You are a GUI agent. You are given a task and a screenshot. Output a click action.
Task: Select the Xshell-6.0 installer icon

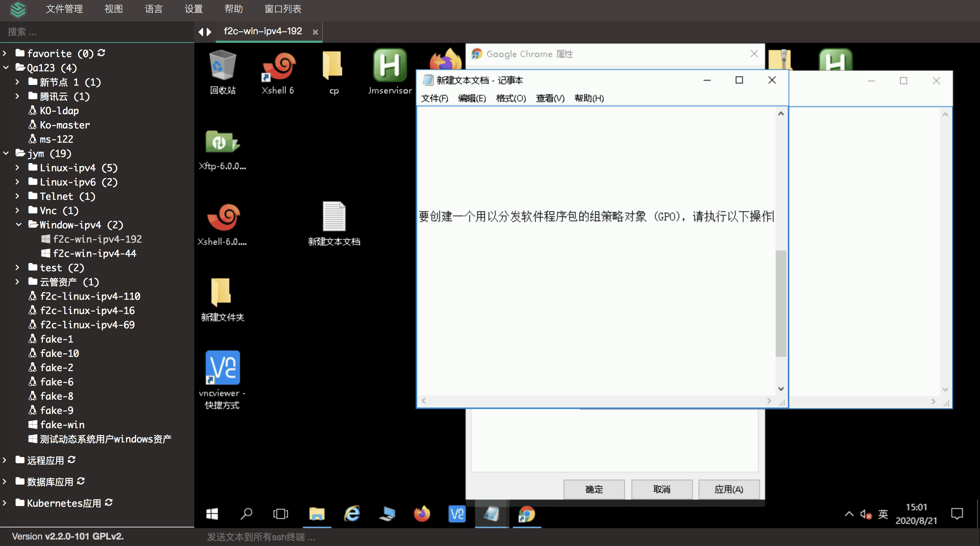pyautogui.click(x=222, y=224)
